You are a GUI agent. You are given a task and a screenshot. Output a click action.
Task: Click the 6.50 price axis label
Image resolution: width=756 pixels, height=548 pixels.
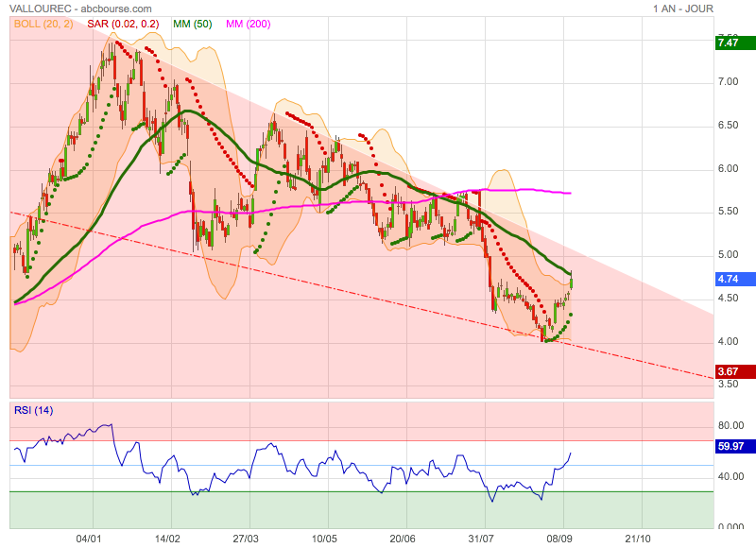pos(728,125)
